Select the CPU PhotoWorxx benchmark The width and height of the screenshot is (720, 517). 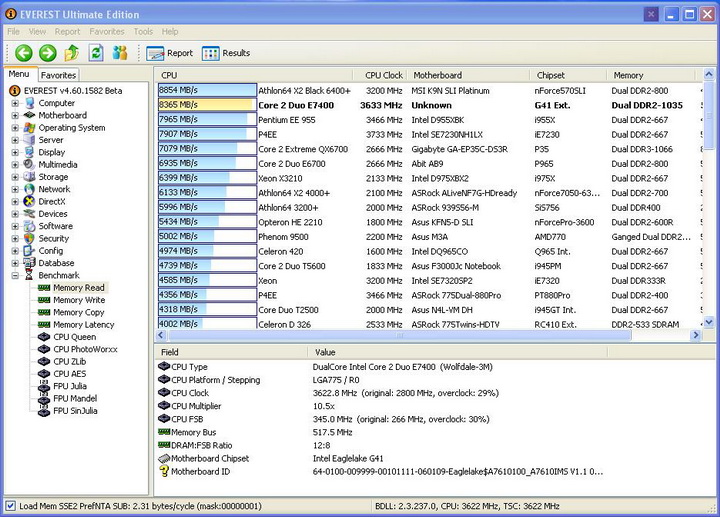[85, 349]
